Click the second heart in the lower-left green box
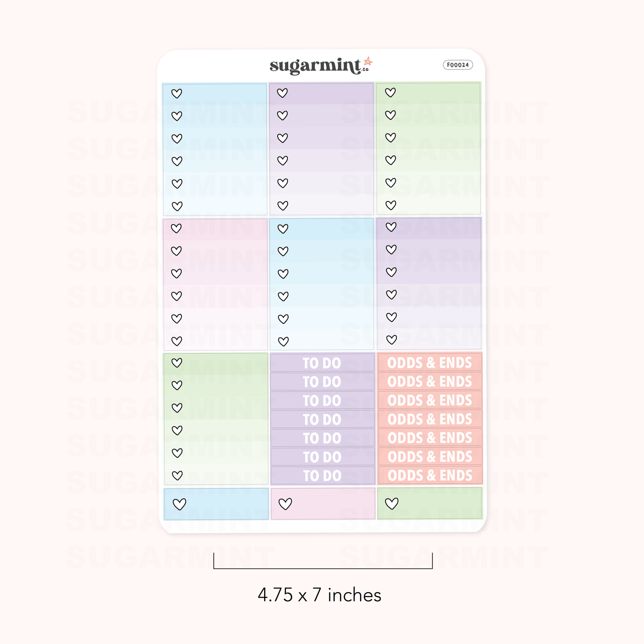This screenshot has height=644, width=644. tap(177, 385)
